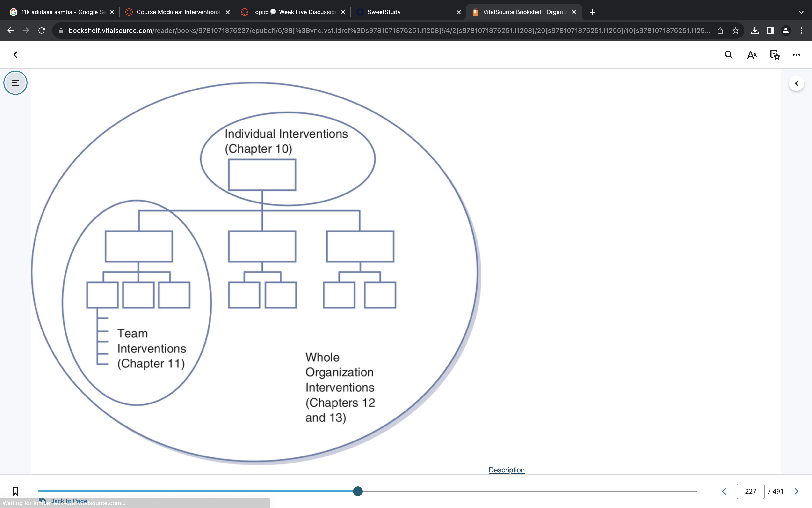812x508 pixels.
Task: Close the SweetStudy tab
Action: 459,12
